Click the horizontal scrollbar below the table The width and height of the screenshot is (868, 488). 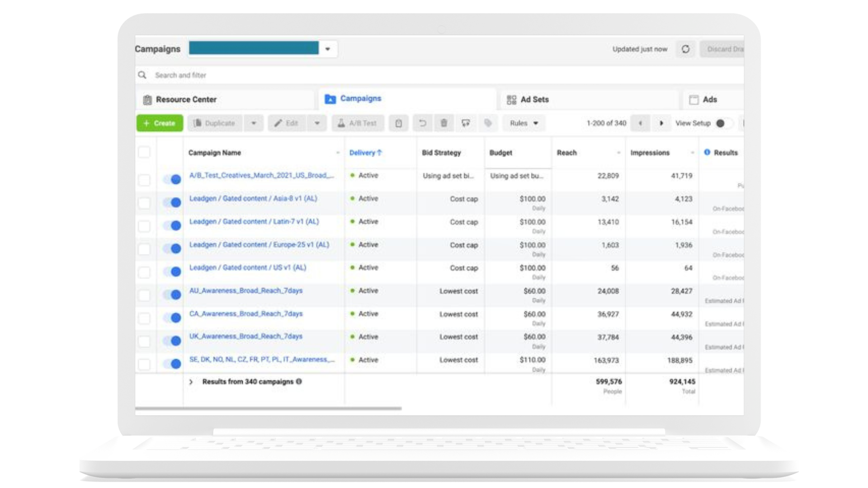[268, 408]
